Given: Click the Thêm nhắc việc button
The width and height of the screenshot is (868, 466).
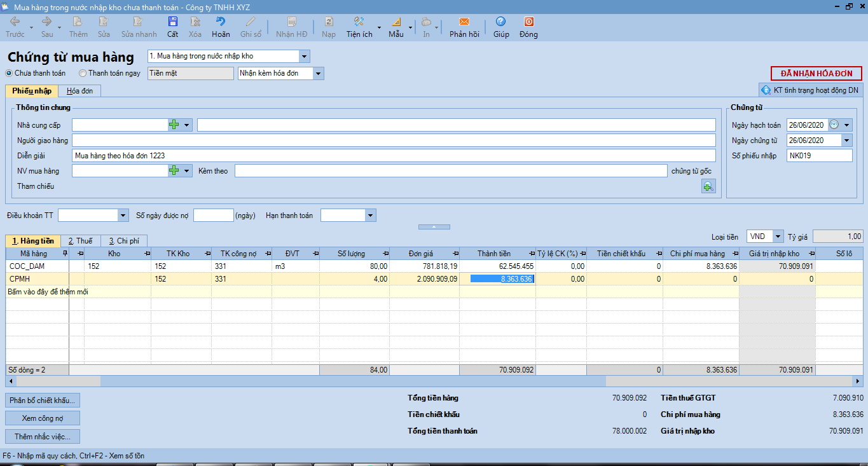Looking at the screenshot, I should [43, 437].
